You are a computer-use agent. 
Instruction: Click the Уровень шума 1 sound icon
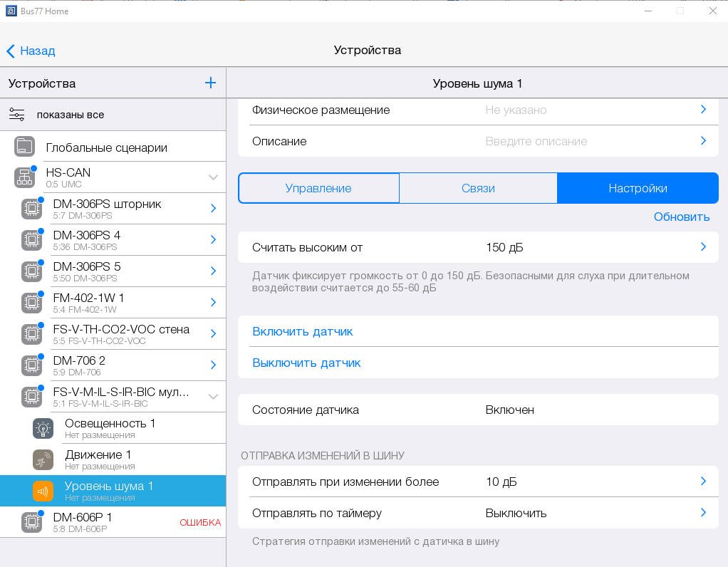pos(43,491)
